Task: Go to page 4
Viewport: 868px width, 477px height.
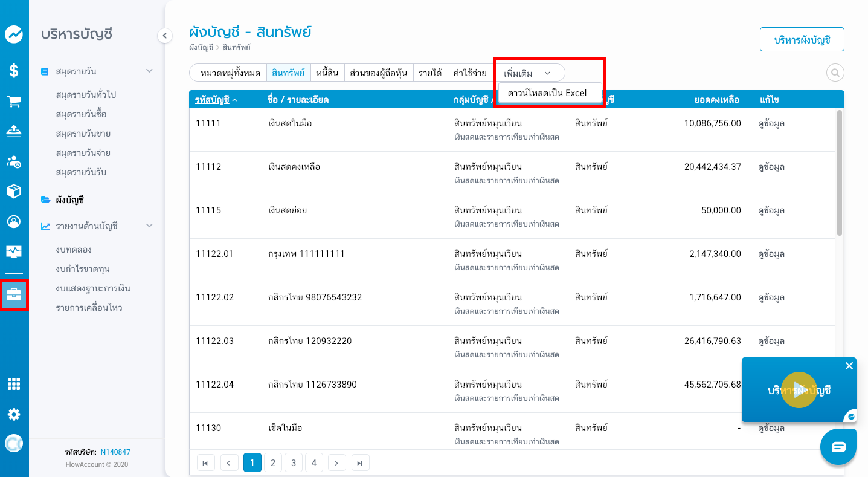Action: tap(314, 463)
